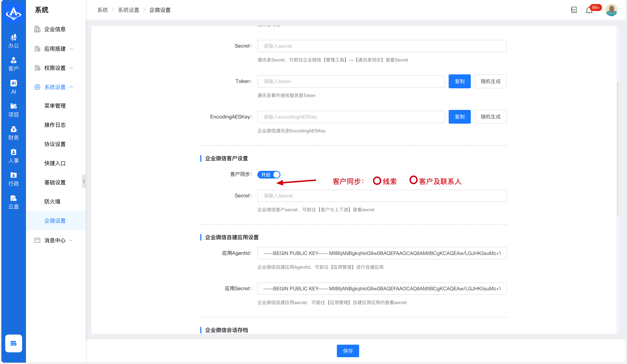
Task: Click the notification bell icon
Action: click(x=589, y=10)
